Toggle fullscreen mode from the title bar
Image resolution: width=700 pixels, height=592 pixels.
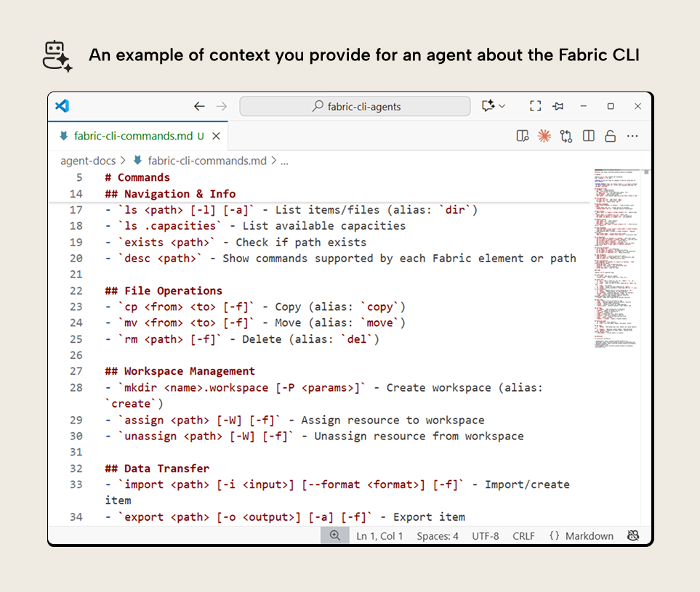pos(535,106)
